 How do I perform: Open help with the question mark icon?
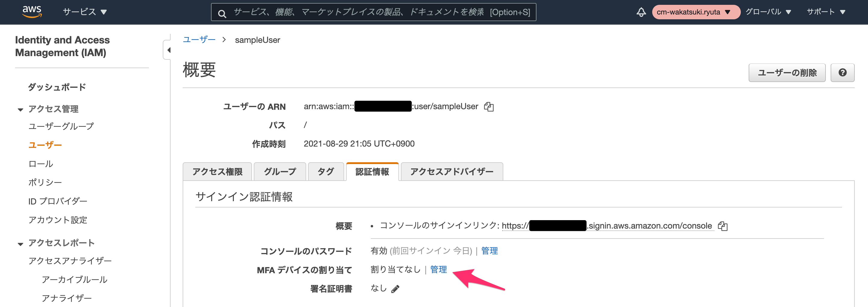(842, 72)
